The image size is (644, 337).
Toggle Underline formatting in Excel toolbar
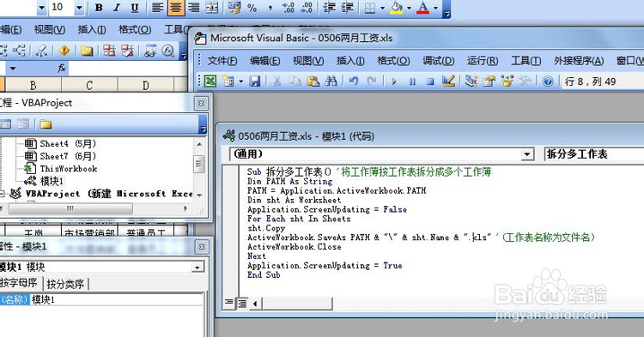134,8
